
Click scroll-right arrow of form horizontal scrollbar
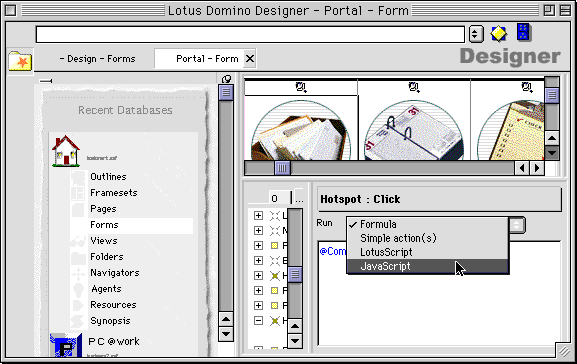click(x=537, y=168)
